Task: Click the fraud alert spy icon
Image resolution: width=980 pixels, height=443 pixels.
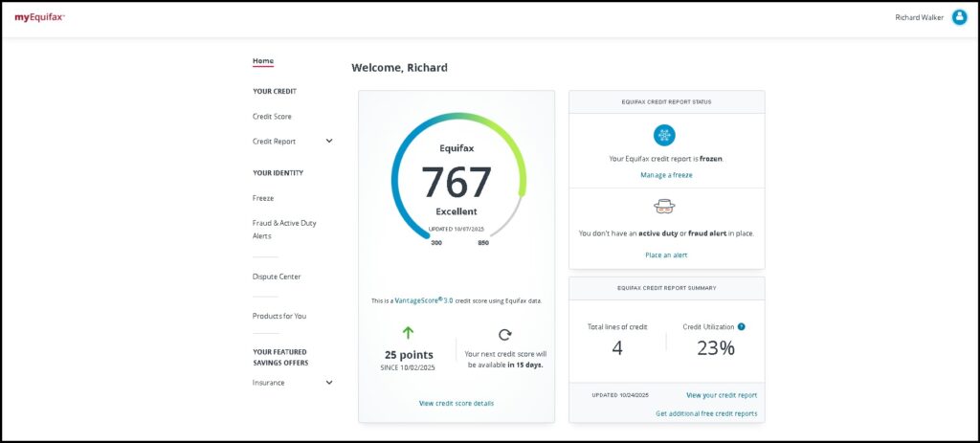Action: [664, 206]
